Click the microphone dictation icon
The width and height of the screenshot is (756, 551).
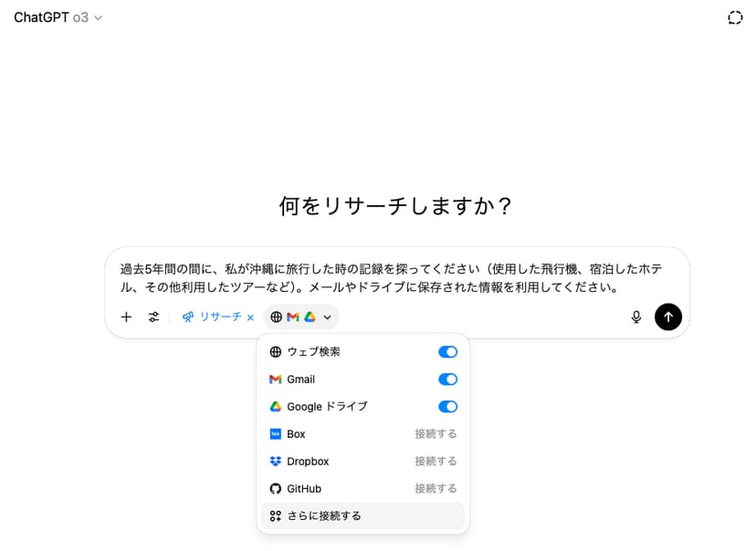point(636,317)
